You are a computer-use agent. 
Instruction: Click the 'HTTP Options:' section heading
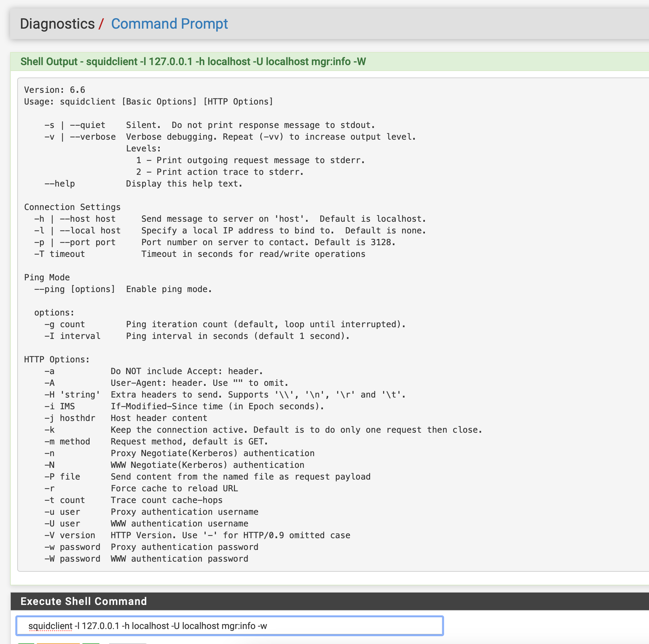tap(57, 360)
